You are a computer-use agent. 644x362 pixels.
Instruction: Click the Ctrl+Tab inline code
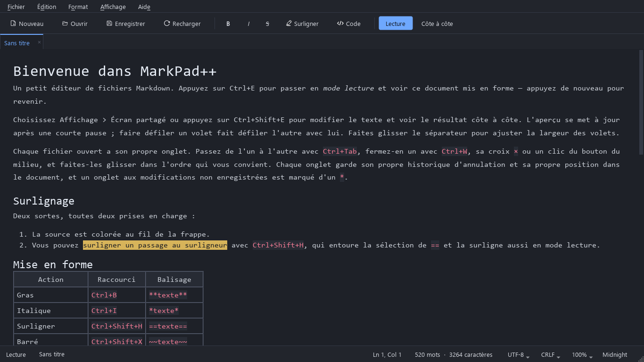(340, 151)
